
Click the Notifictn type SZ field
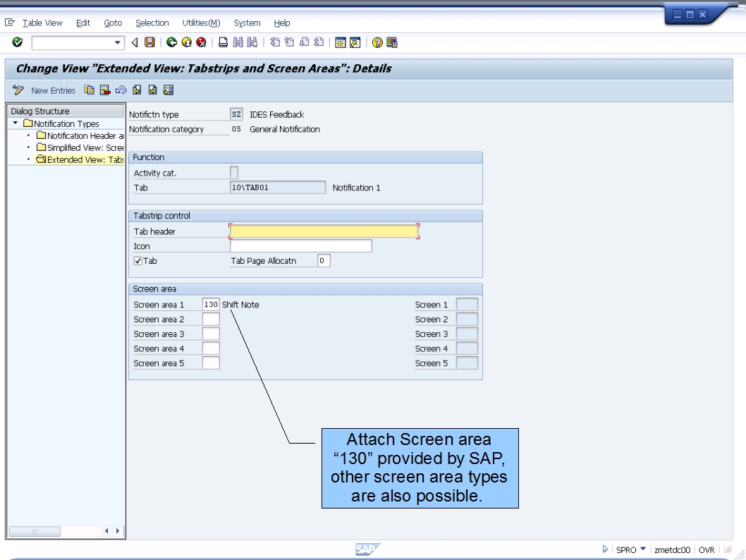(236, 114)
